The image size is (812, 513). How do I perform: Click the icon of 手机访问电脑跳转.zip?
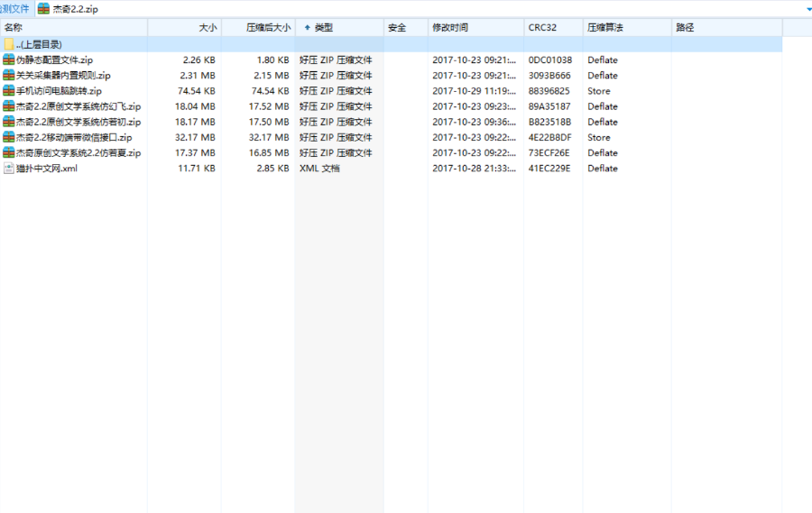click(x=9, y=90)
